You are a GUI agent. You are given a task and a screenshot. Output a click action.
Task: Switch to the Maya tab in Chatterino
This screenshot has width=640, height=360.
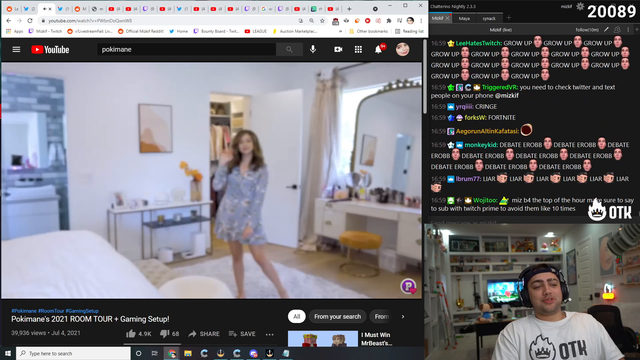(x=464, y=18)
